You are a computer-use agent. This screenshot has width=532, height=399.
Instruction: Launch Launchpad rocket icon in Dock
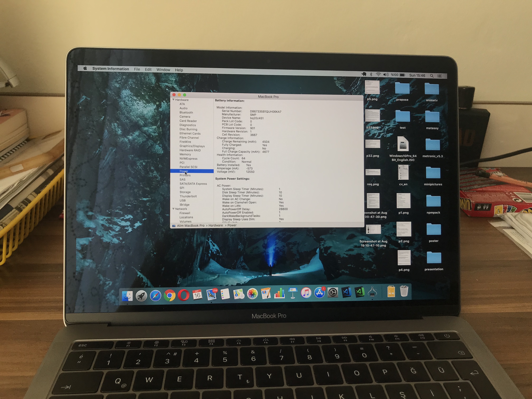[141, 295]
